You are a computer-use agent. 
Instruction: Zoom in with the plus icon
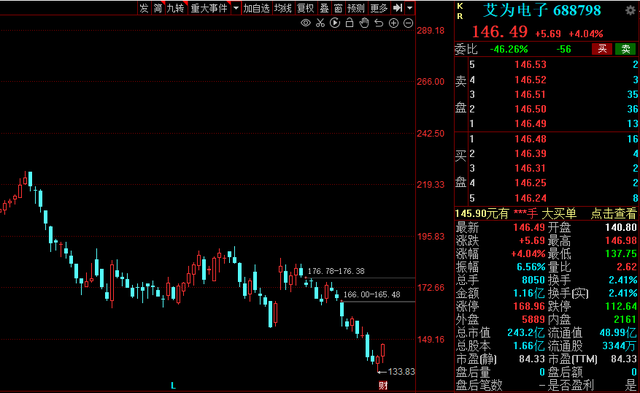393,23
